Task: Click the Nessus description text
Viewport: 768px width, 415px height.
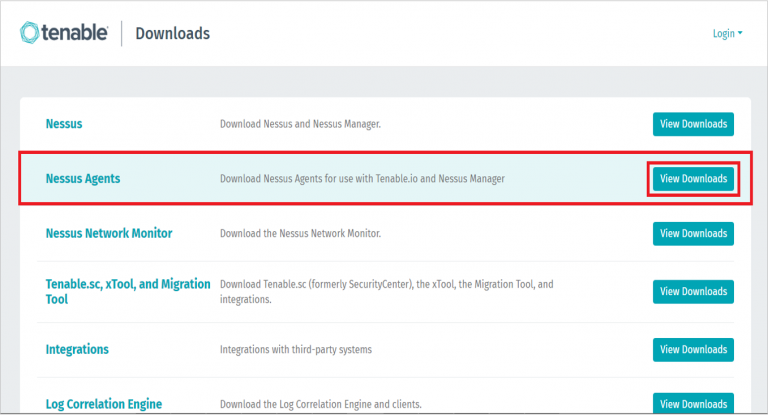Action: (300, 124)
